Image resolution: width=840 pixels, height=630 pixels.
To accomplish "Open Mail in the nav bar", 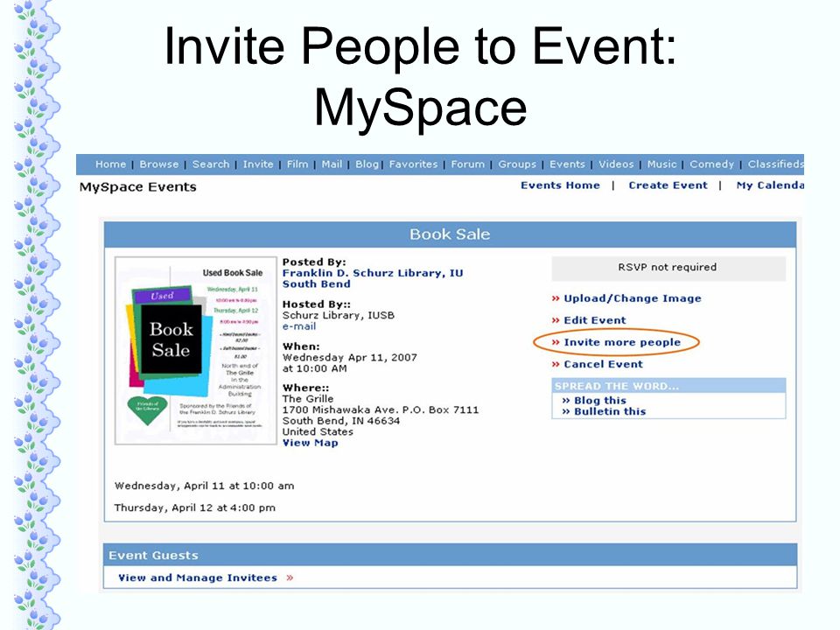I will click(x=332, y=164).
